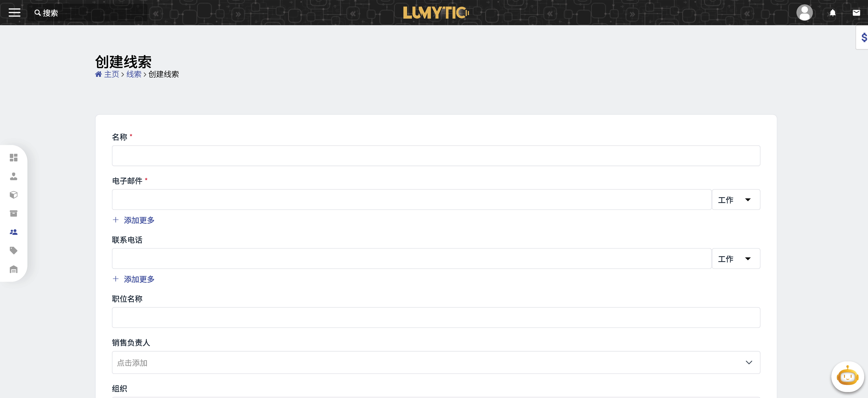Click the blue dollar sign side tab

864,37
